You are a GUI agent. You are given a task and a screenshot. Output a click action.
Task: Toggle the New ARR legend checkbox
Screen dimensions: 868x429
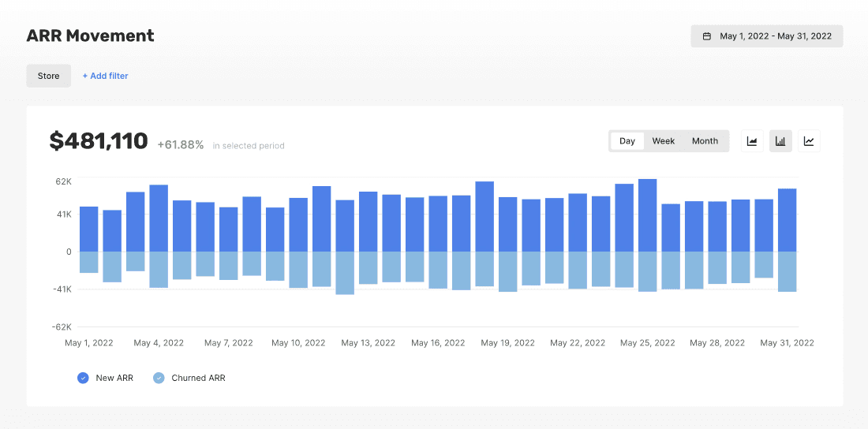pyautogui.click(x=83, y=378)
